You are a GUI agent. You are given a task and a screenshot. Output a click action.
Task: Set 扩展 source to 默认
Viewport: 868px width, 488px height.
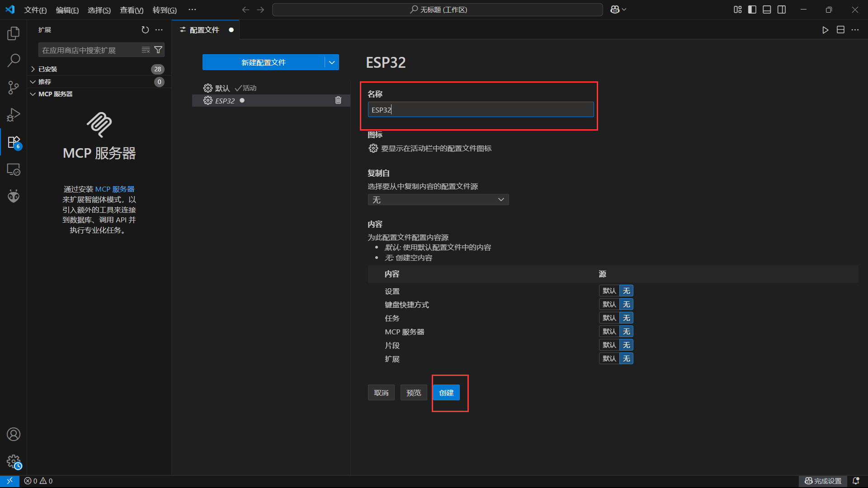click(x=609, y=358)
